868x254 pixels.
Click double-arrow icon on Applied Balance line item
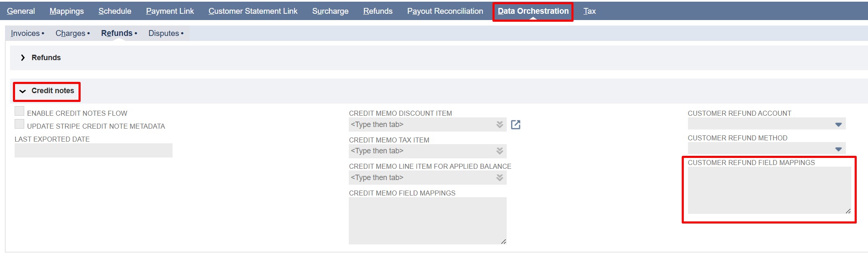pyautogui.click(x=500, y=178)
